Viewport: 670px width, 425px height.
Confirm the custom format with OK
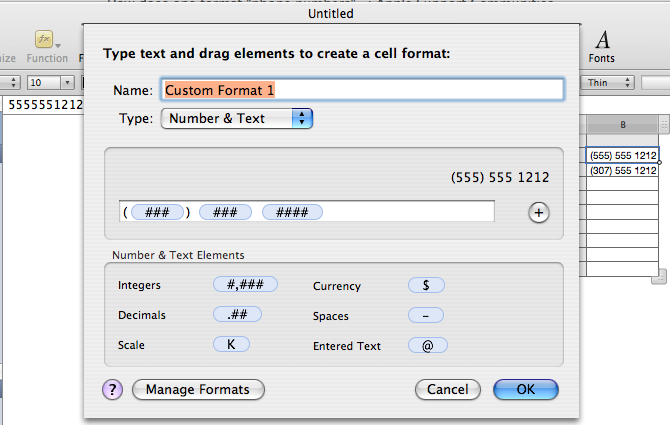[x=525, y=389]
